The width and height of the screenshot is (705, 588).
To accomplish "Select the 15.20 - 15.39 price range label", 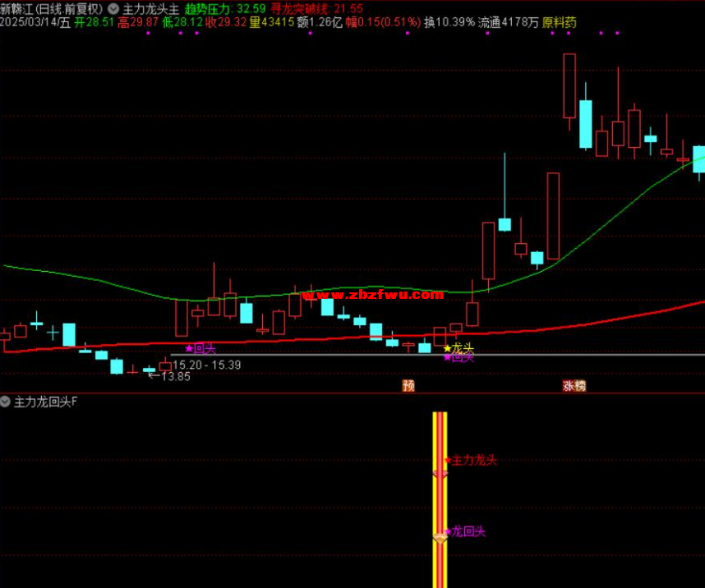I will point(207,364).
